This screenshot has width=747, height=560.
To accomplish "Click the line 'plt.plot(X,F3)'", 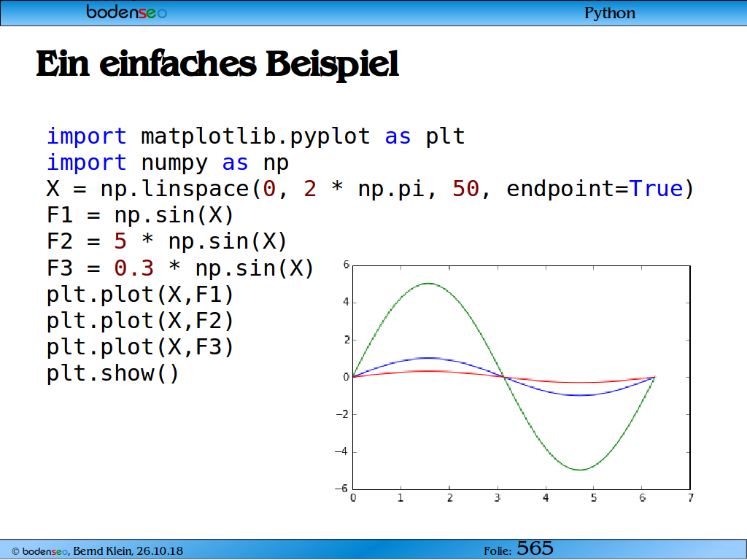I will coord(141,347).
